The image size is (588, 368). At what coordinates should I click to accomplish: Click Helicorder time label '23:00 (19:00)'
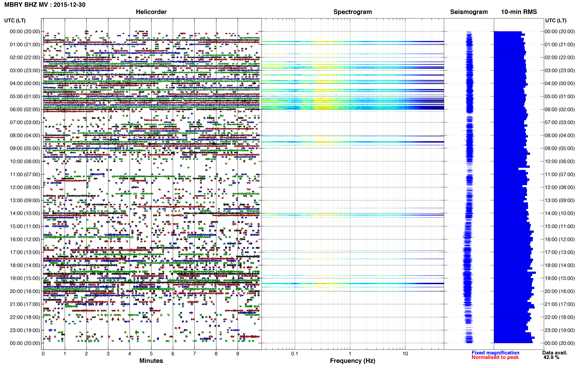tap(25, 330)
